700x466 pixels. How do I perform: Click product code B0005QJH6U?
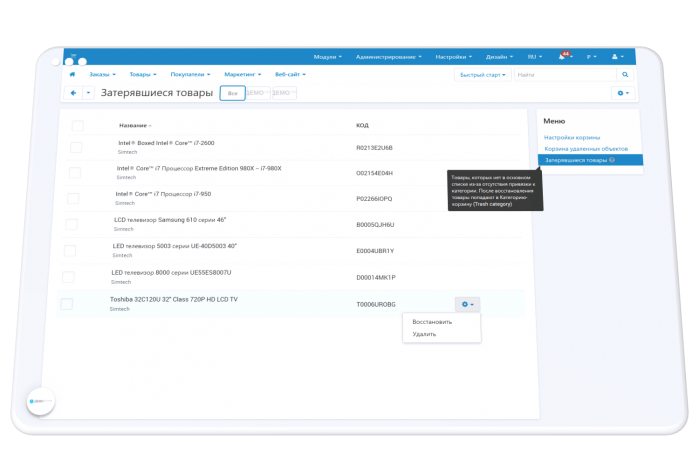point(375,225)
